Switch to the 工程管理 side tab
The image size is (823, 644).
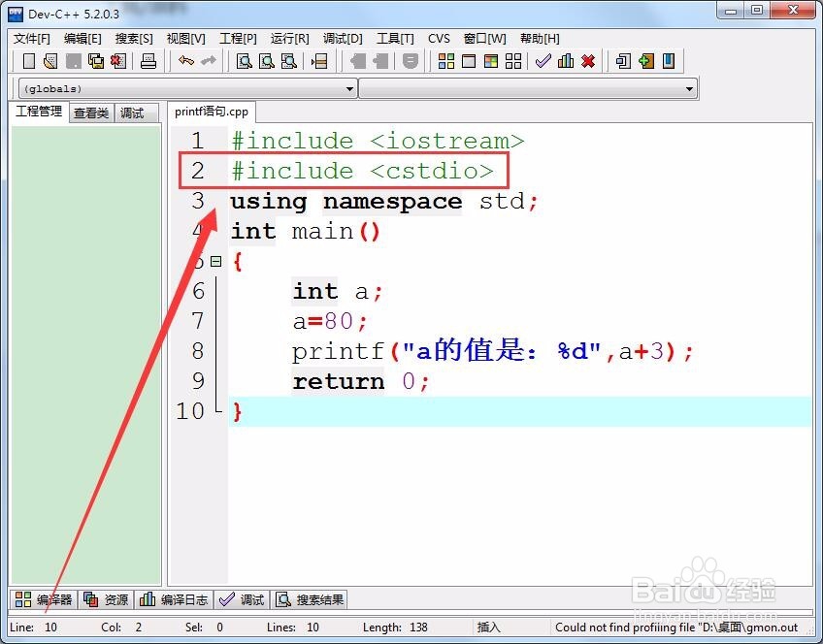[x=39, y=112]
